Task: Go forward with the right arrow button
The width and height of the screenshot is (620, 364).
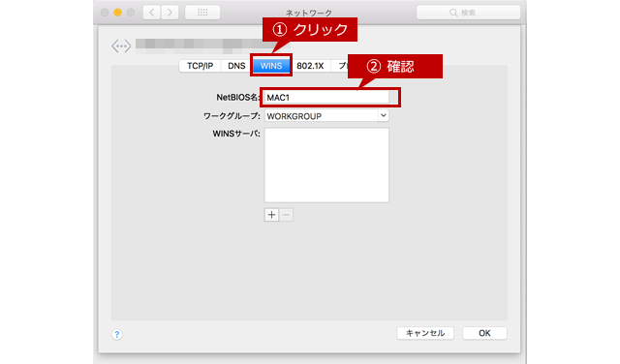Action: click(x=170, y=13)
